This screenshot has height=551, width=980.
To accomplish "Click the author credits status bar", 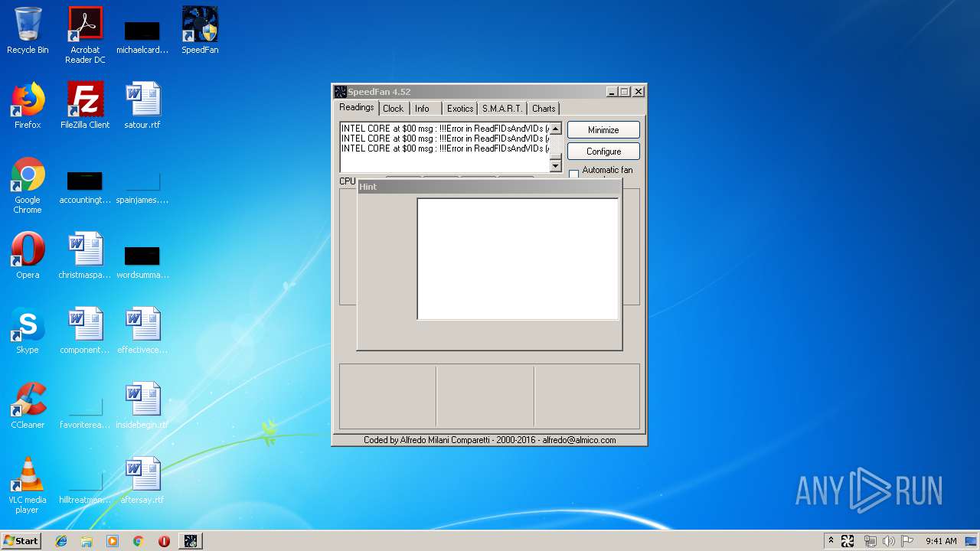I will pos(489,440).
